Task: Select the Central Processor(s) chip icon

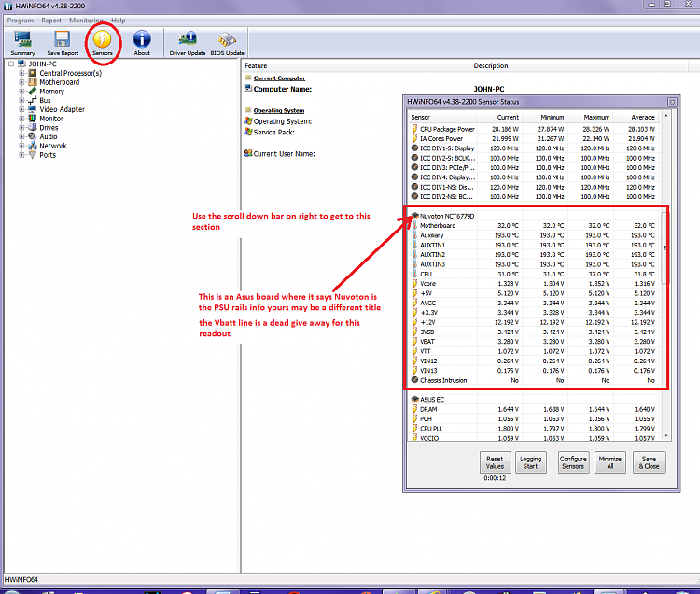Action: pos(32,73)
